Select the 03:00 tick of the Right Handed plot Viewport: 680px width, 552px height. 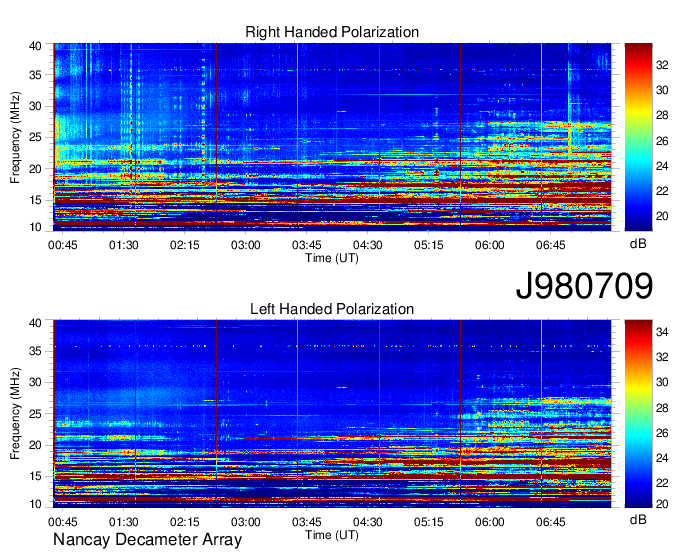tap(245, 245)
